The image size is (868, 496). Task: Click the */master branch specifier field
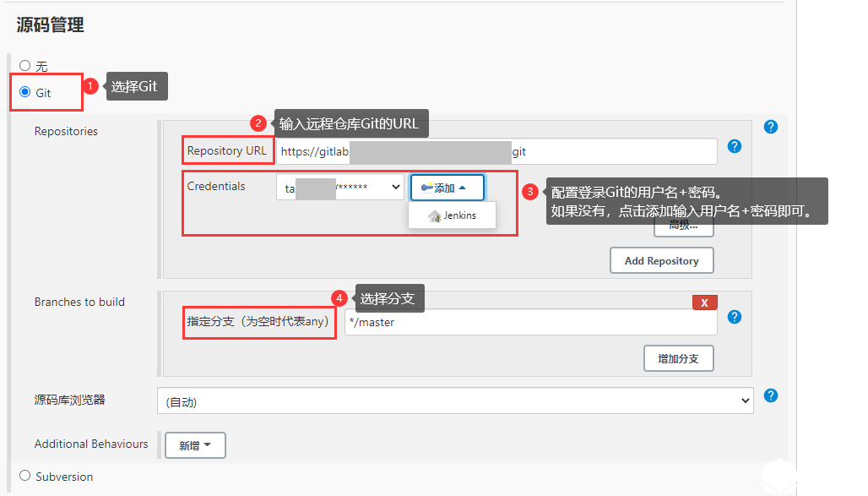pyautogui.click(x=530, y=322)
